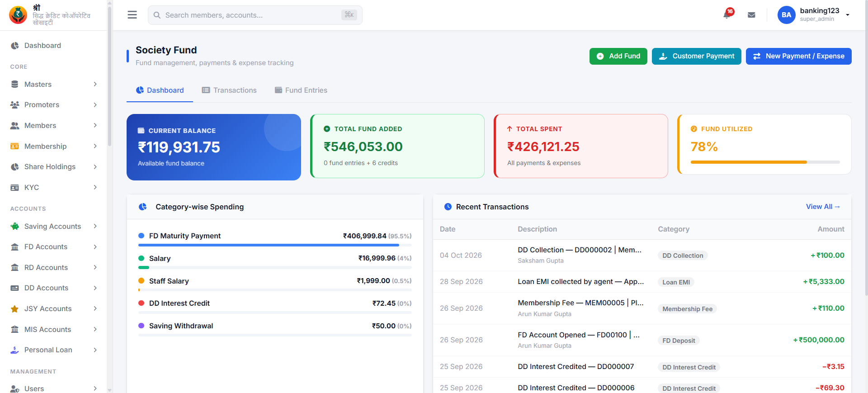Expand the MIS Accounts chevron

point(95,329)
